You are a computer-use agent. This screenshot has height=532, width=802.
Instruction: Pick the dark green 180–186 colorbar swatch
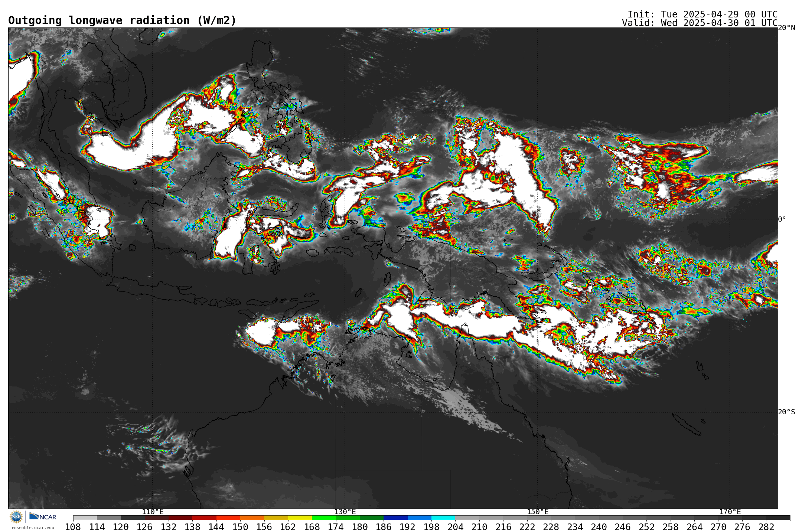coord(372,518)
